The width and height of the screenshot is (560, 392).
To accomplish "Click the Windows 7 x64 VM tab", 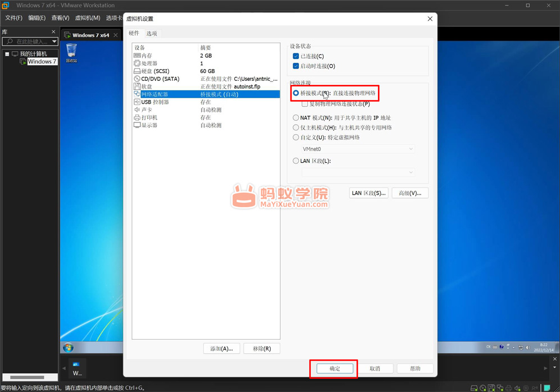I will tap(91, 35).
